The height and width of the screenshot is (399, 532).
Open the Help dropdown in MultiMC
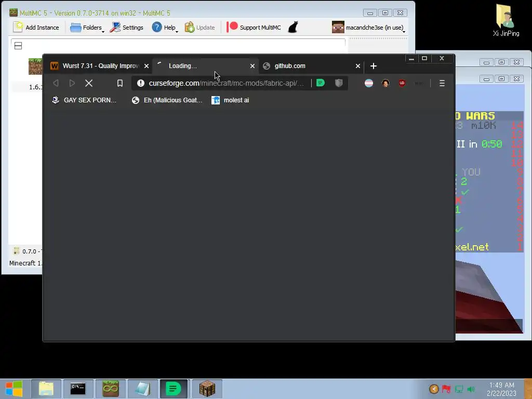(165, 28)
